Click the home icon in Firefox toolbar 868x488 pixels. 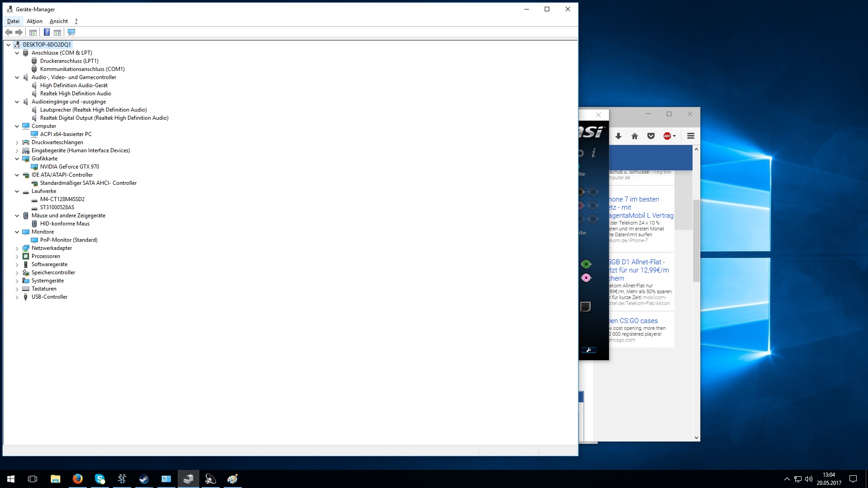635,136
